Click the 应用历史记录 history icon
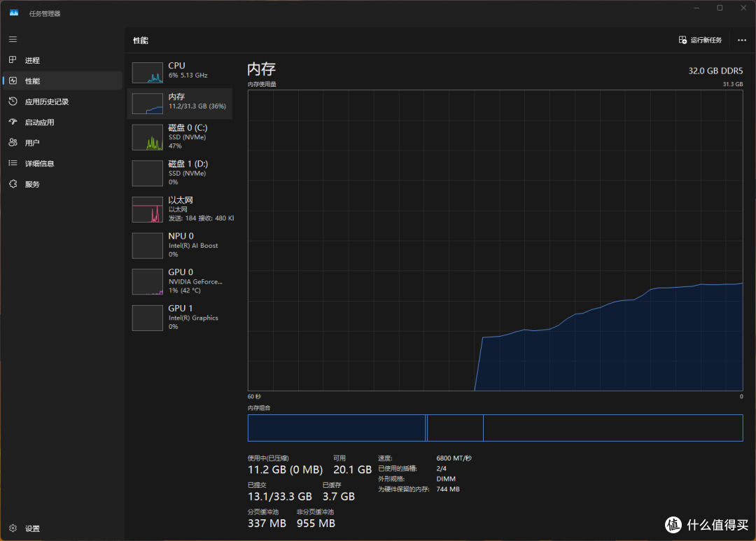756x541 pixels. (x=13, y=101)
